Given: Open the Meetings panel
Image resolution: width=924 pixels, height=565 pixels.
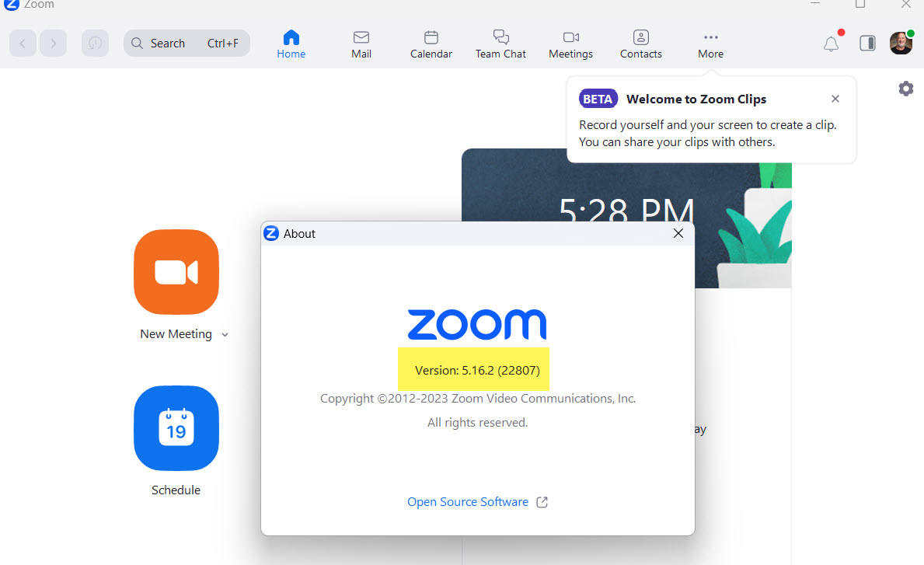Looking at the screenshot, I should click(570, 43).
